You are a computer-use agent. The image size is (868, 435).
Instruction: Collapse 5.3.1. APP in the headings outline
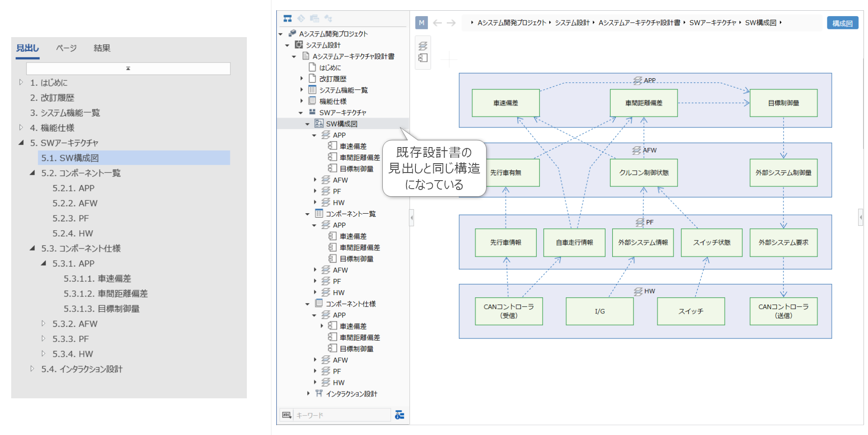43,263
